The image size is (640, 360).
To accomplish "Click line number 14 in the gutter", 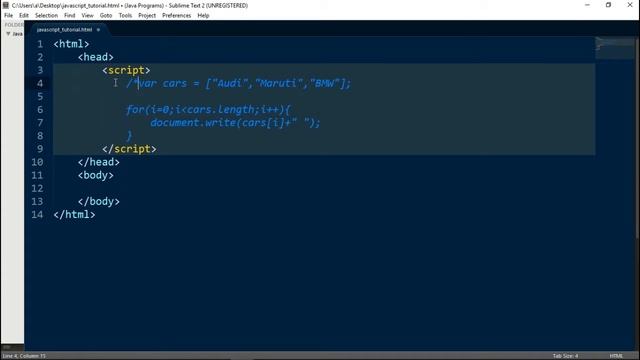I will (37, 215).
